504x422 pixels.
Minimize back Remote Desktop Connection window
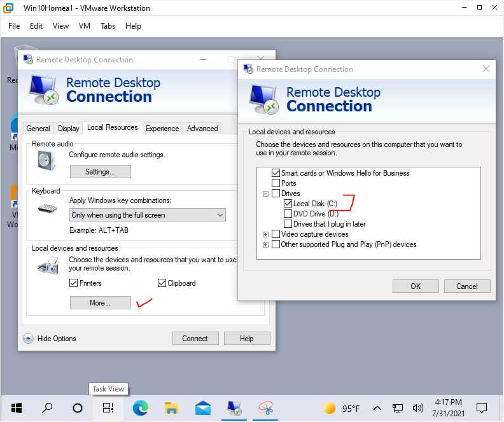pyautogui.click(x=203, y=59)
